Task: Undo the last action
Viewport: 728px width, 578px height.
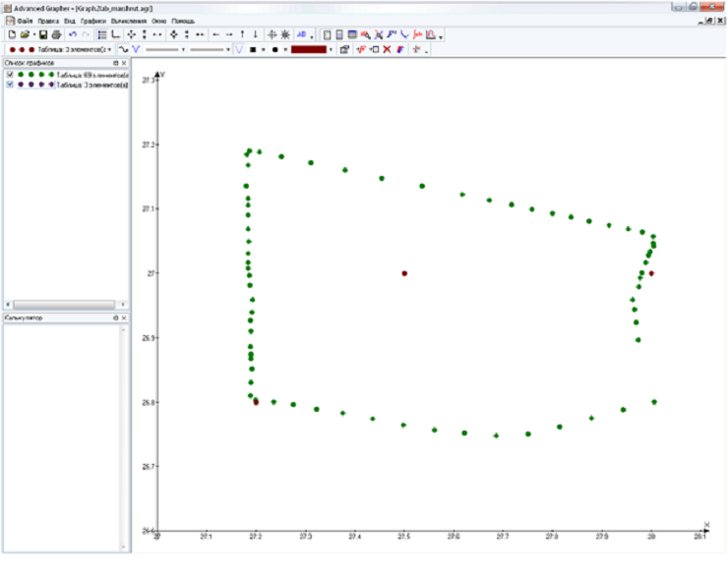Action: tap(73, 34)
